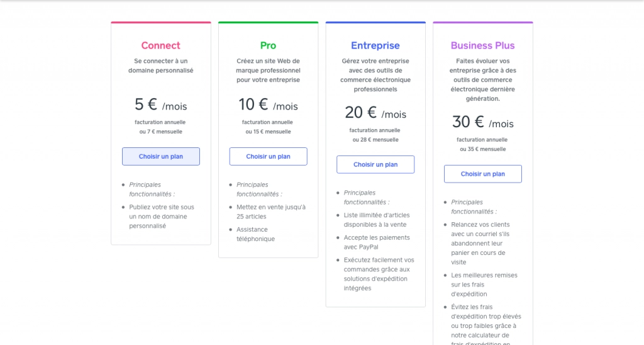Choose the Pro plan button

pyautogui.click(x=268, y=156)
